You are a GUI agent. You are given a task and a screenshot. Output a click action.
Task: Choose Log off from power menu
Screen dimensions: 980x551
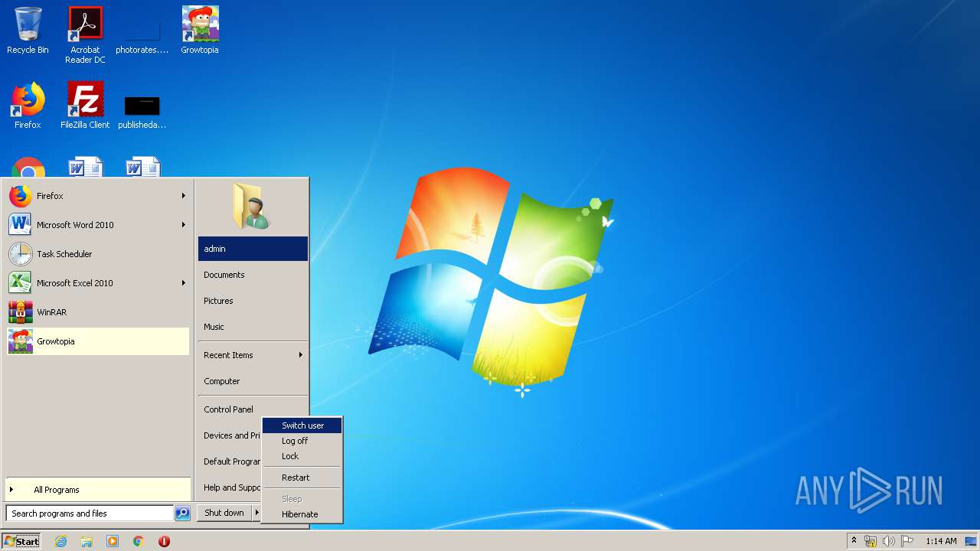click(x=302, y=441)
